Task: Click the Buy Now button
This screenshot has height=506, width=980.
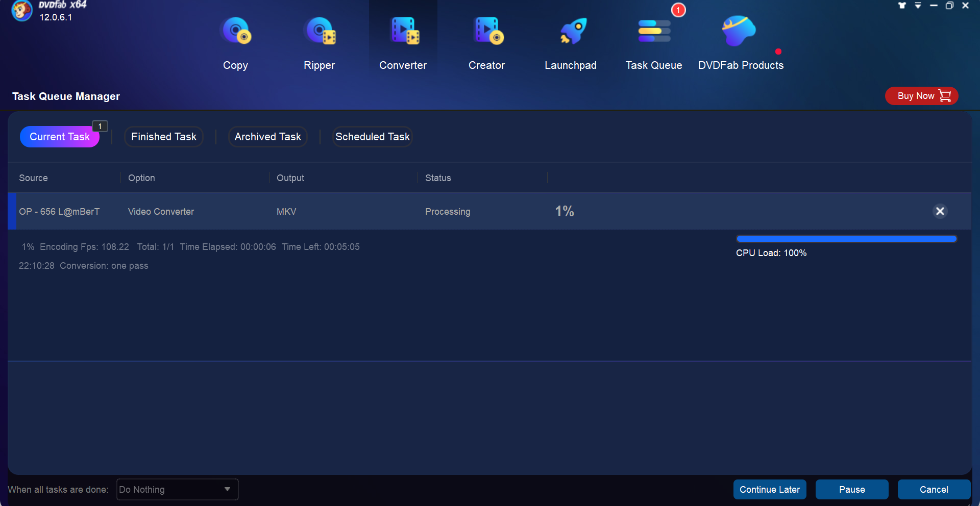Action: 921,96
